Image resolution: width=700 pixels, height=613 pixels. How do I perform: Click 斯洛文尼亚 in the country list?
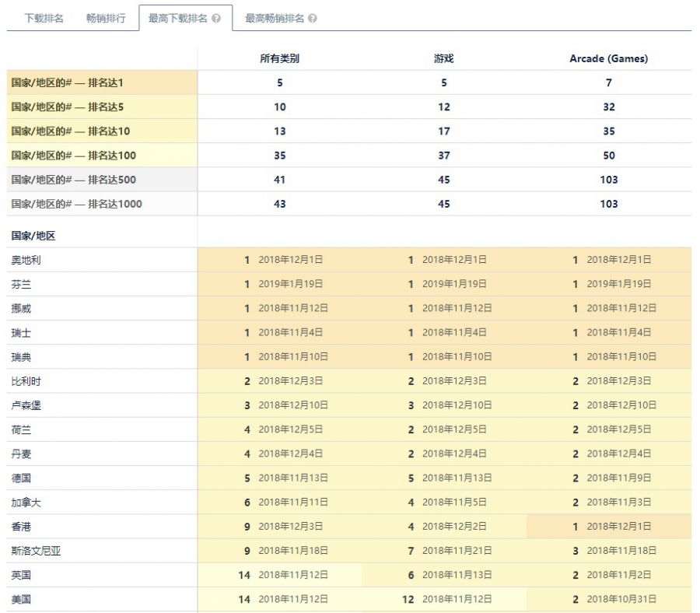point(36,551)
